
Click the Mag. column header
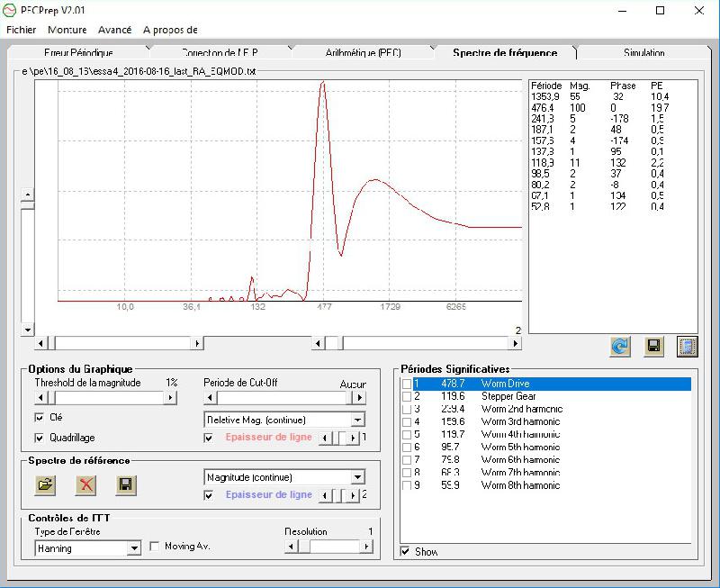point(580,86)
